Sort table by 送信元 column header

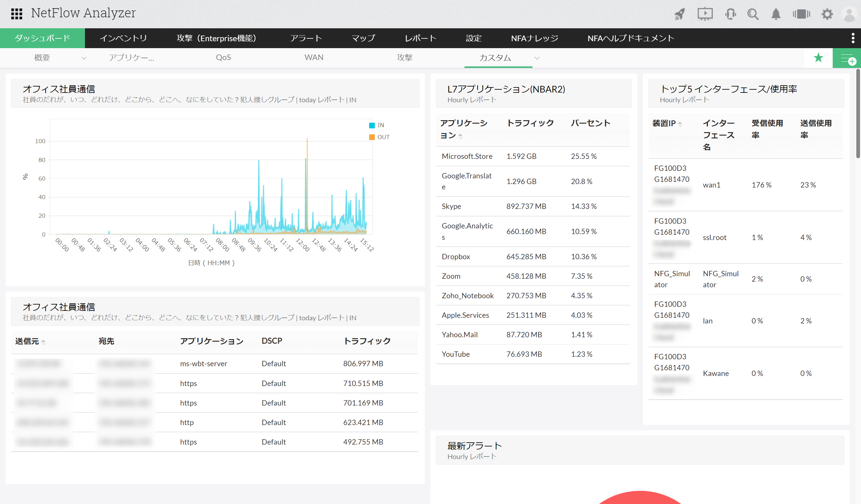coord(27,341)
